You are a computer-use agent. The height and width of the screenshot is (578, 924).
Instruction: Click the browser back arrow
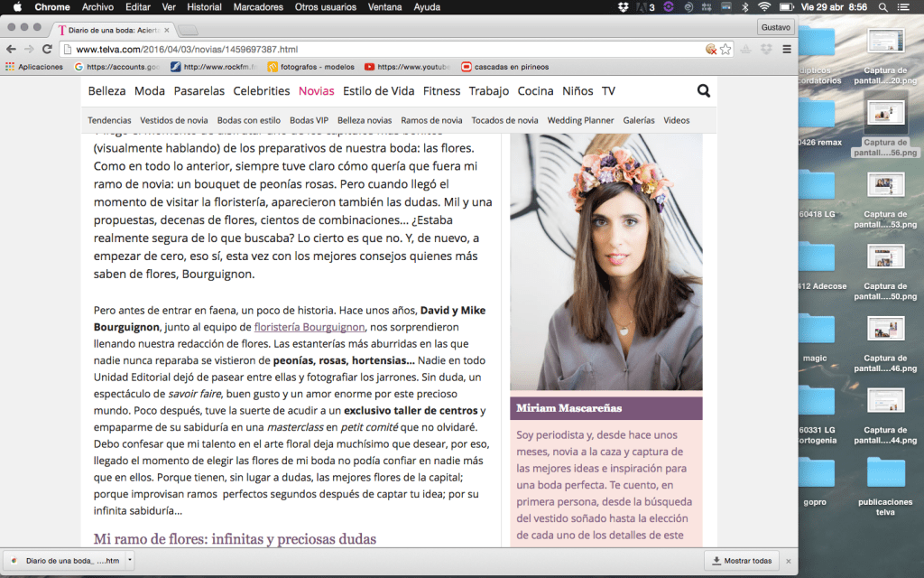[13, 49]
